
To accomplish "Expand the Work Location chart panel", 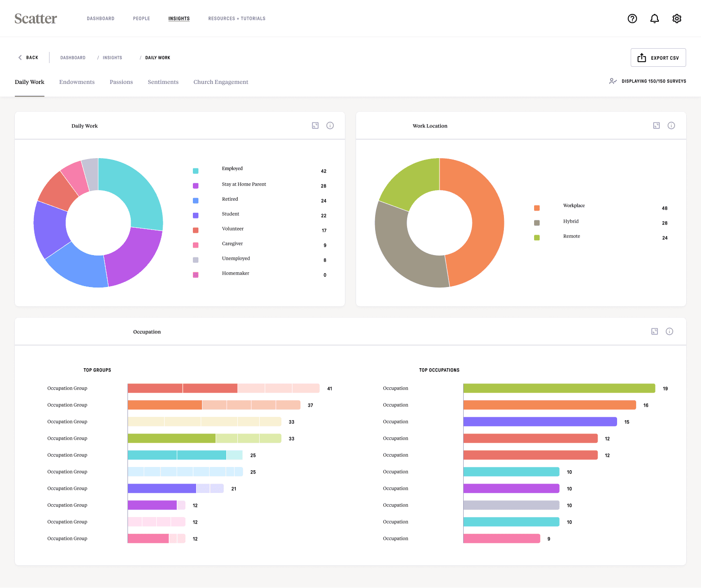I will [656, 126].
